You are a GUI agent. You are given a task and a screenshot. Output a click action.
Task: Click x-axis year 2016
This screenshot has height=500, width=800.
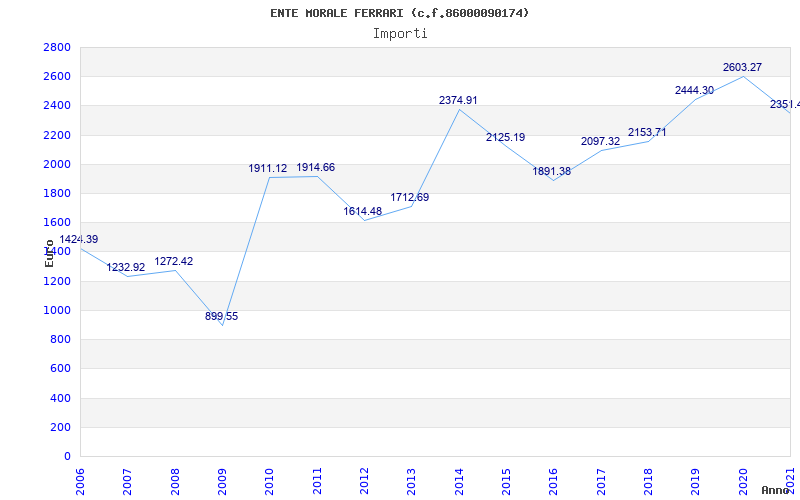554,481
